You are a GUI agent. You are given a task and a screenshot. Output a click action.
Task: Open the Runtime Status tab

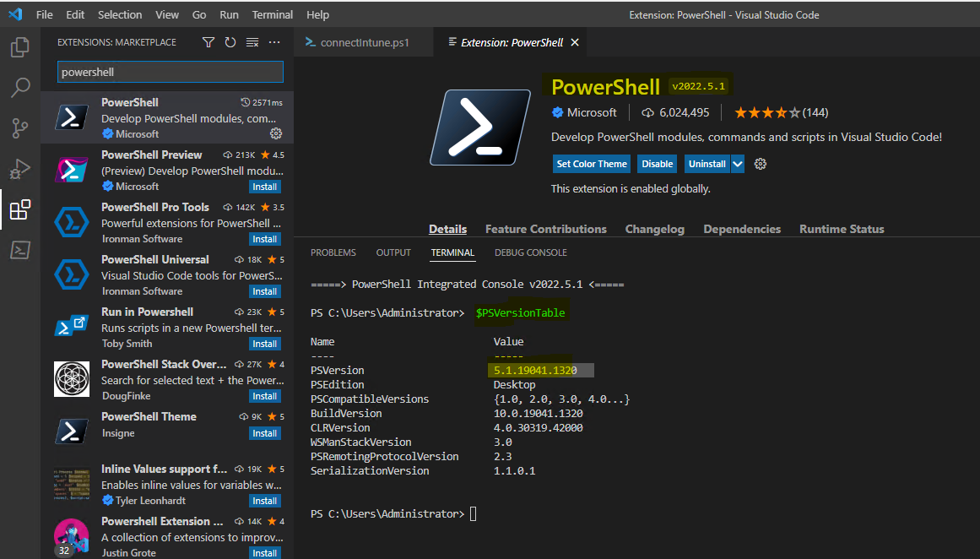click(842, 229)
